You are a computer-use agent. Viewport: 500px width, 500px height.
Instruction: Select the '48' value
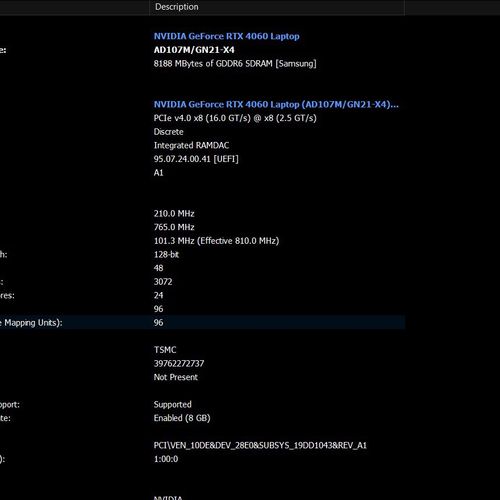(159, 268)
